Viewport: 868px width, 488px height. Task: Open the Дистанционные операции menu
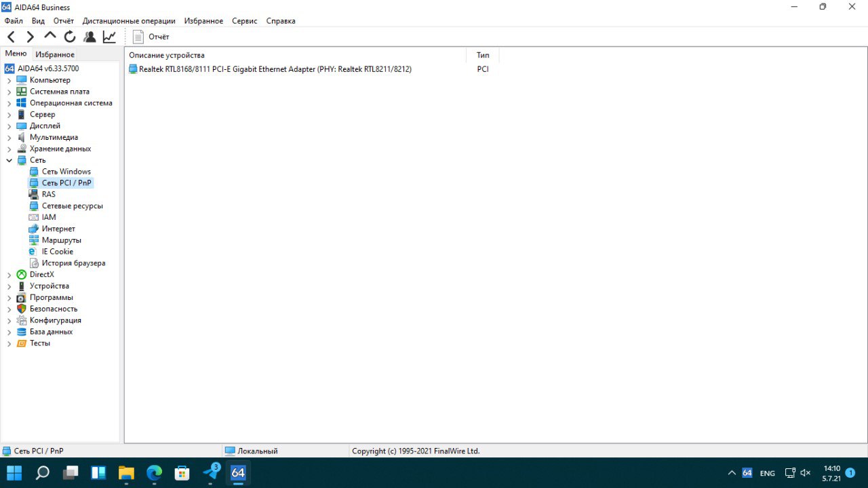(x=129, y=21)
